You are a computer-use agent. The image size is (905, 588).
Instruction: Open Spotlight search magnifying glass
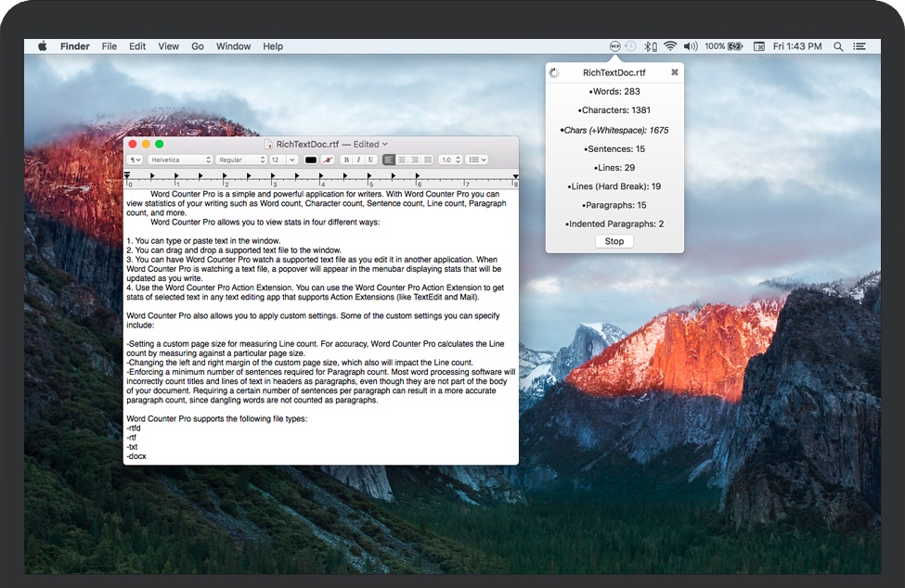[838, 46]
